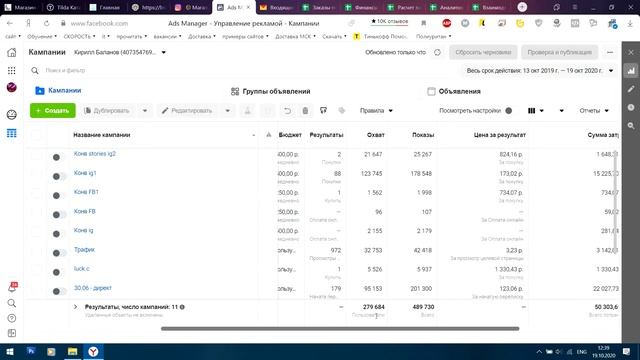Click the Проверка и публикация button
The height and width of the screenshot is (360, 640).
pyautogui.click(x=560, y=52)
